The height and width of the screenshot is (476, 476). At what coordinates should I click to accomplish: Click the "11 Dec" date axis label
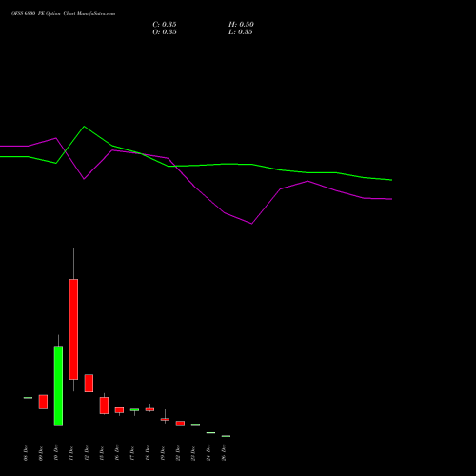pos(71,453)
